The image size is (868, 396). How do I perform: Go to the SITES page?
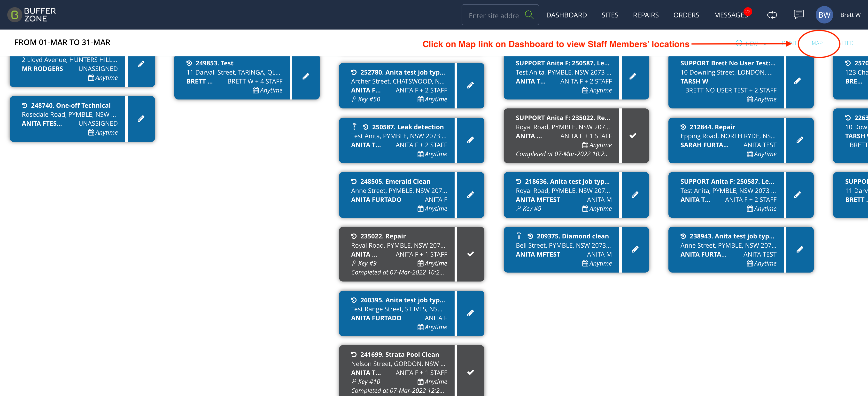pos(610,15)
